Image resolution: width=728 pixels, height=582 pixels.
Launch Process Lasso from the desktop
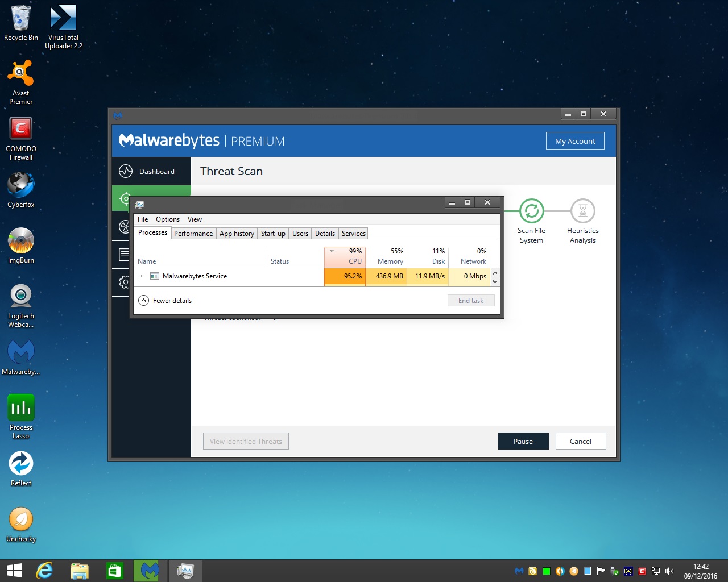click(x=20, y=409)
